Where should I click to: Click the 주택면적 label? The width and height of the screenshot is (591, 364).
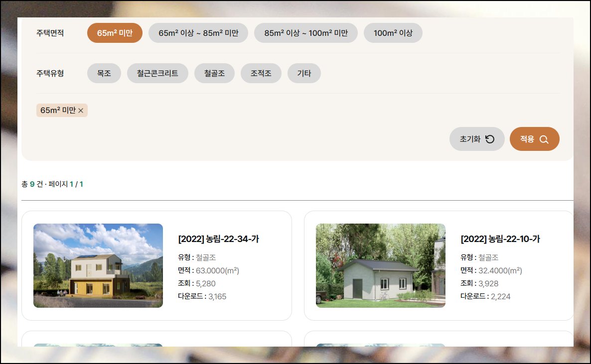(50, 33)
